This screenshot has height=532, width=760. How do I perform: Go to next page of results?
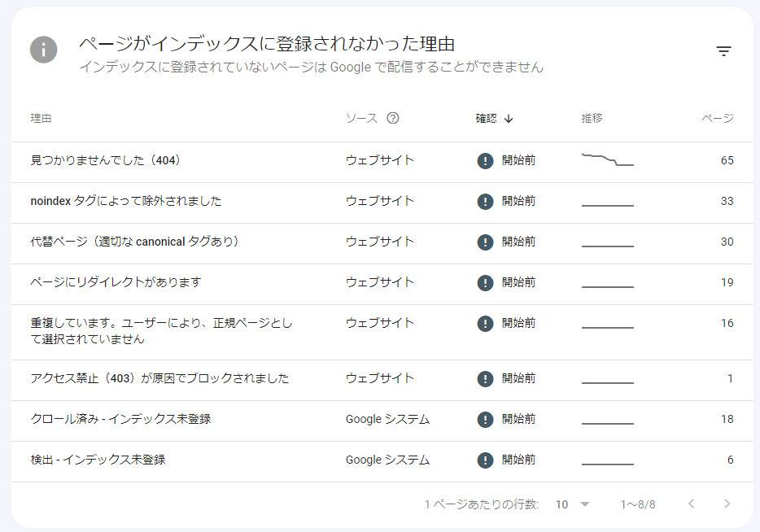pyautogui.click(x=727, y=504)
